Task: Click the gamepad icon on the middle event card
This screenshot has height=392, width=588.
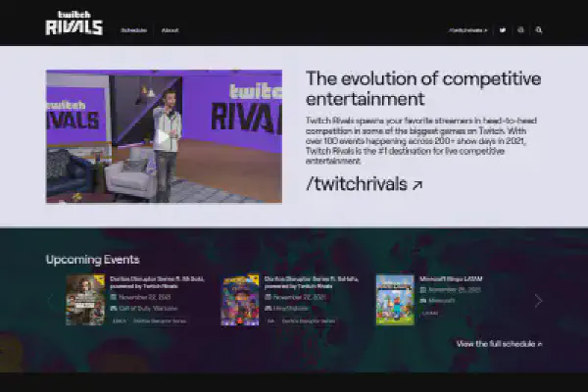Action: pyautogui.click(x=268, y=309)
